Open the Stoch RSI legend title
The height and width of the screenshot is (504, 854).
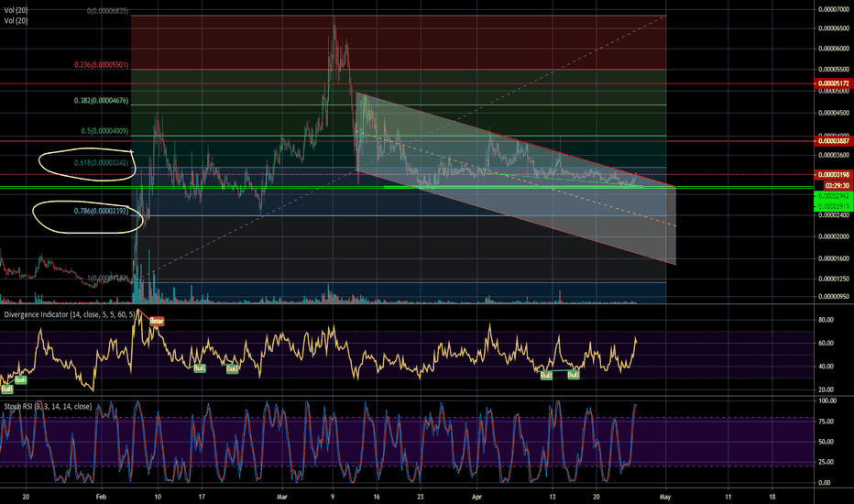click(x=48, y=407)
